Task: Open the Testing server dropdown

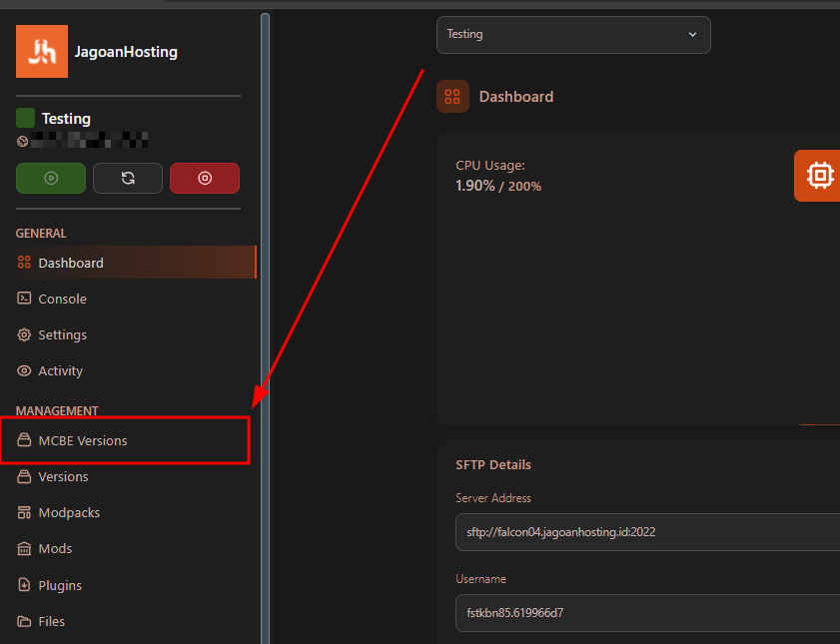Action: (572, 34)
